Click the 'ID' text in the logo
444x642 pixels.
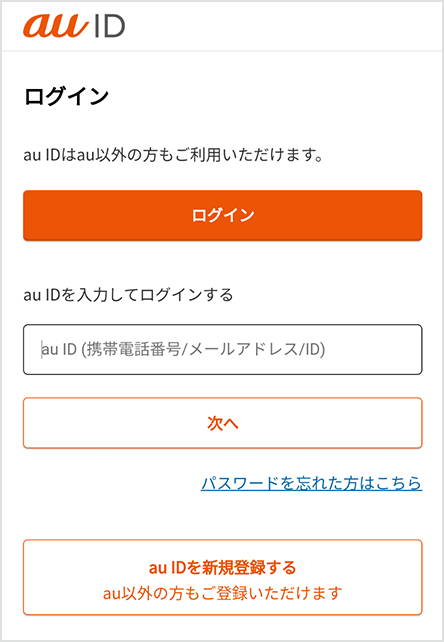point(109,27)
